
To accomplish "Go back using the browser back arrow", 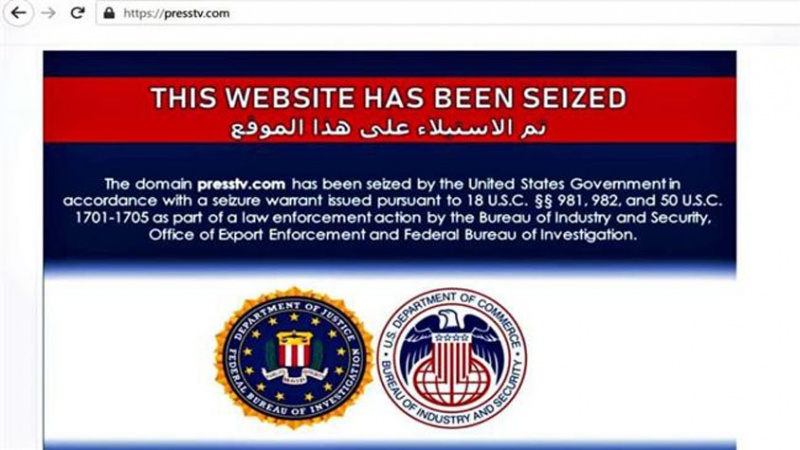I will click(x=19, y=13).
